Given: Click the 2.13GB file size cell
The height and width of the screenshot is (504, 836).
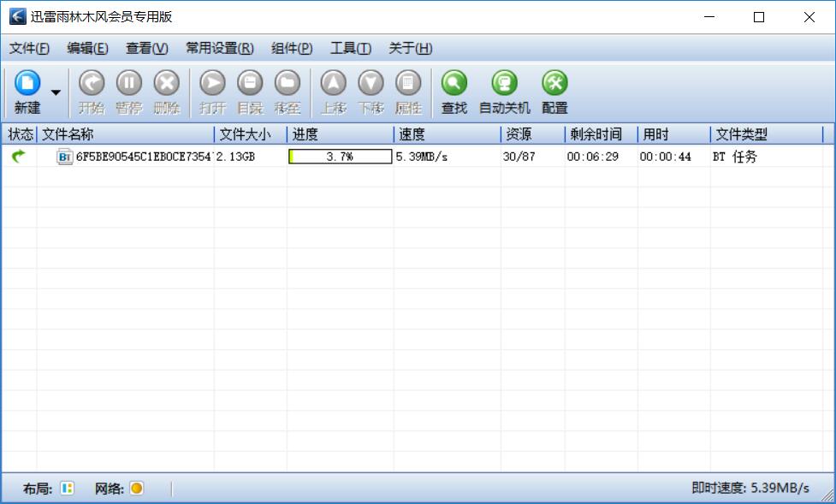Looking at the screenshot, I should pyautogui.click(x=235, y=157).
